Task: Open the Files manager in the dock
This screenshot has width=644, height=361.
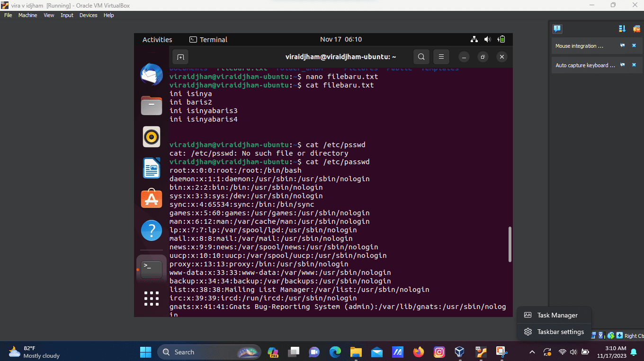Action: click(152, 106)
